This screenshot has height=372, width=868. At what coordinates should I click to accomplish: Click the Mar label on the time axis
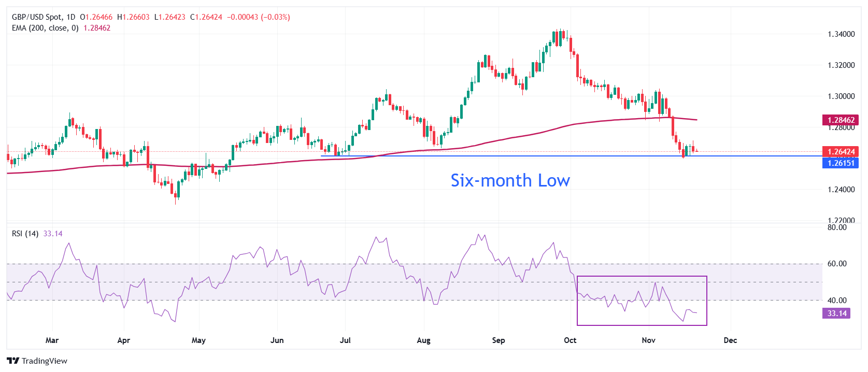(52, 340)
